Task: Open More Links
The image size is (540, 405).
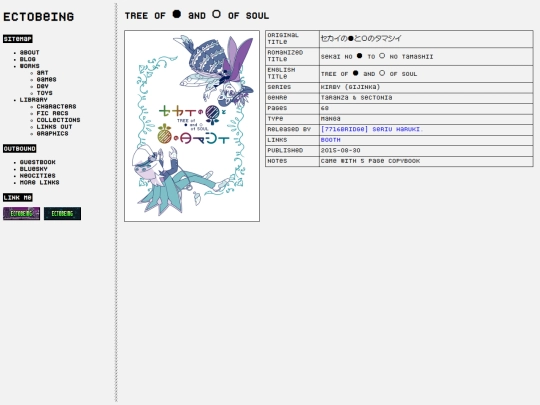Action: [40, 182]
